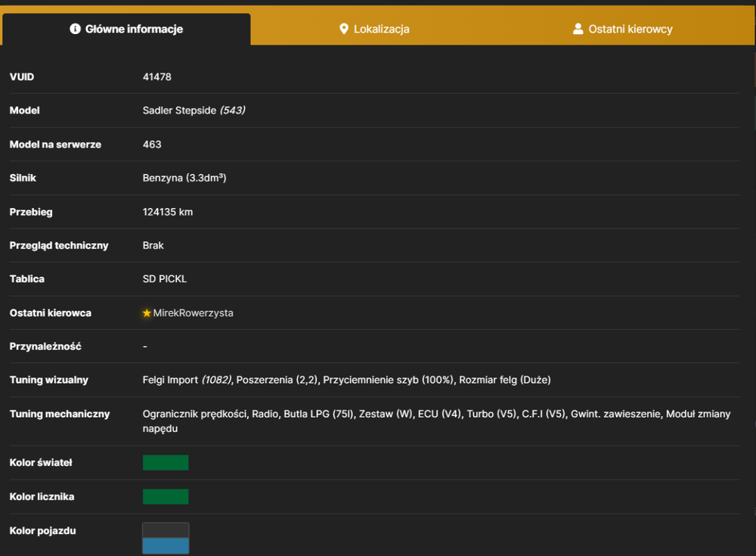Click the gold star next to MirekRowerzysta
This screenshot has width=756, height=556.
tap(147, 313)
